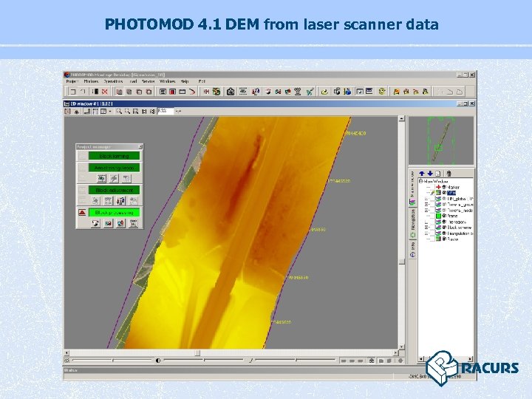Image resolution: width=532 pixels, height=399 pixels.
Task: Open the Project menu
Action: point(72,81)
